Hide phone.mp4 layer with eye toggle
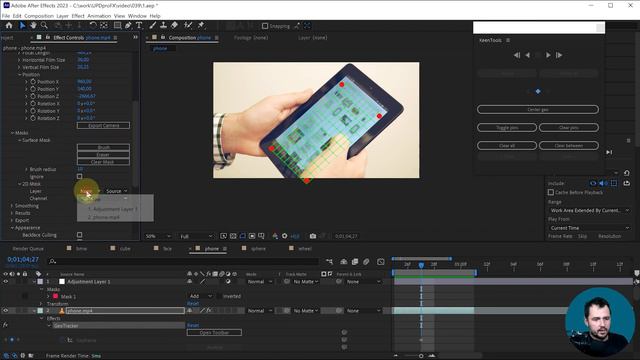This screenshot has height=360, width=640. coord(6,311)
